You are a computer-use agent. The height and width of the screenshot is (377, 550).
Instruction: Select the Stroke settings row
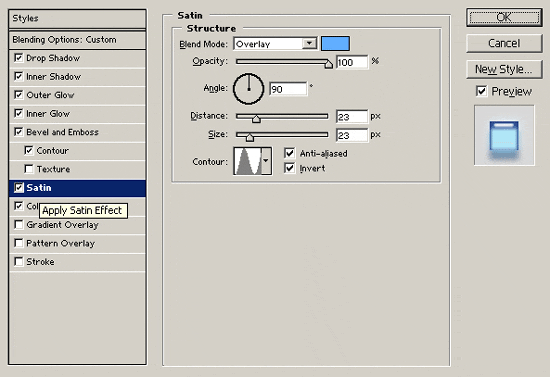(77, 262)
